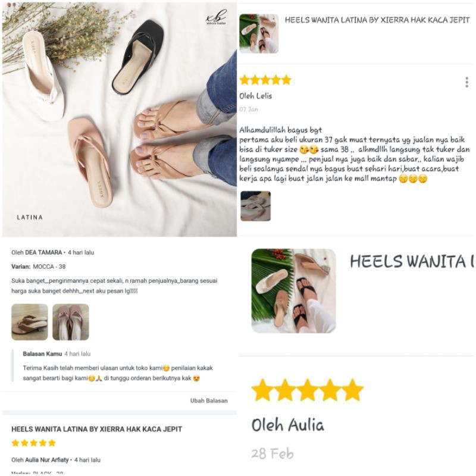Click the small stars above Aulia Nur Arfiaty

(x=34, y=443)
